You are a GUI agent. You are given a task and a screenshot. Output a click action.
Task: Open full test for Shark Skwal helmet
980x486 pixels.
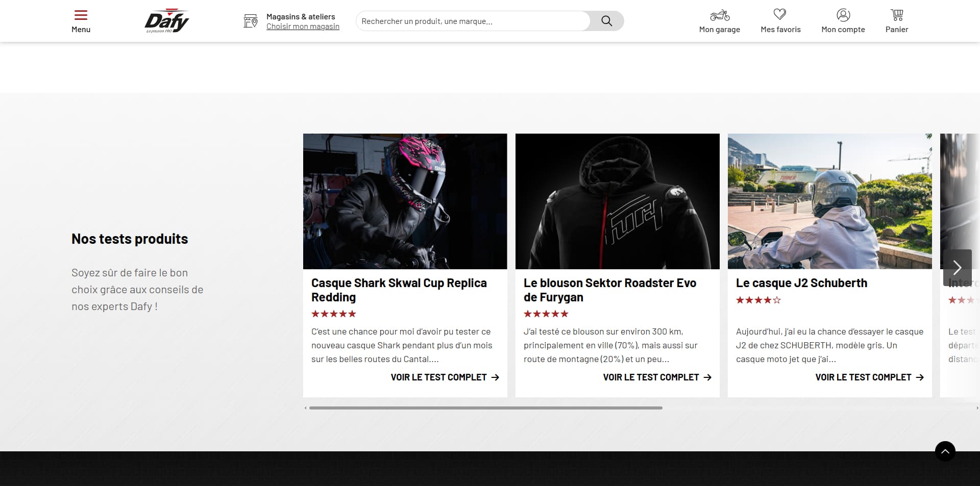[445, 377]
